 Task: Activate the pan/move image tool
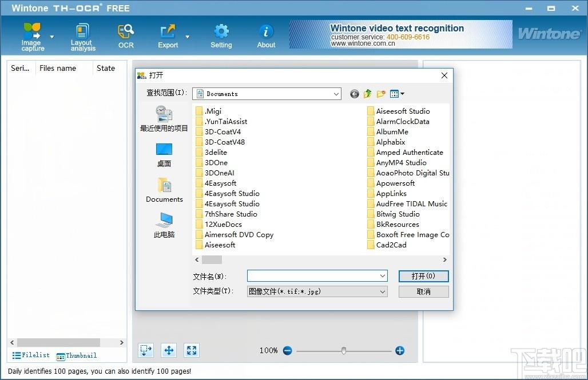(169, 350)
